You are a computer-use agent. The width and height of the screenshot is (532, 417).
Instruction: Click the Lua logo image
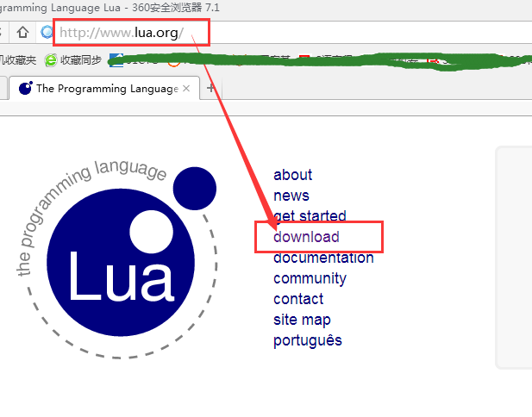coord(117,258)
